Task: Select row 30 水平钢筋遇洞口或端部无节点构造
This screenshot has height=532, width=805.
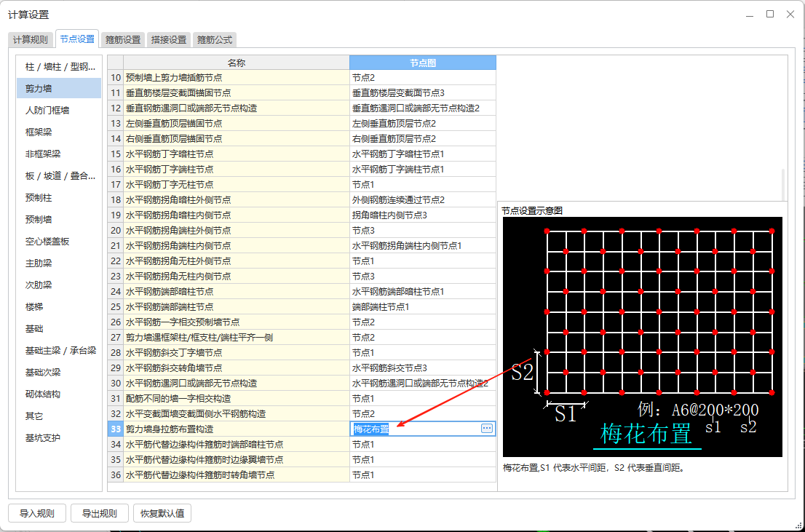Action: [x=236, y=383]
